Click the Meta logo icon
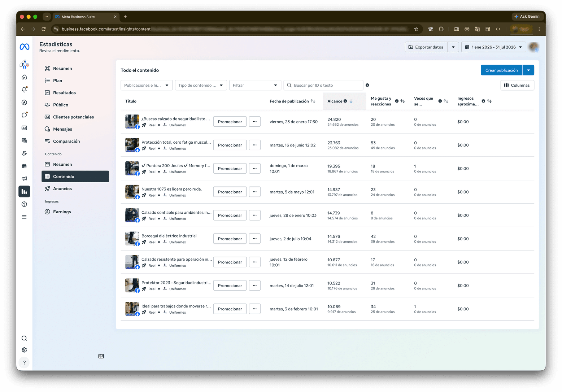Image resolution: width=562 pixels, height=392 pixels. pyautogui.click(x=25, y=47)
